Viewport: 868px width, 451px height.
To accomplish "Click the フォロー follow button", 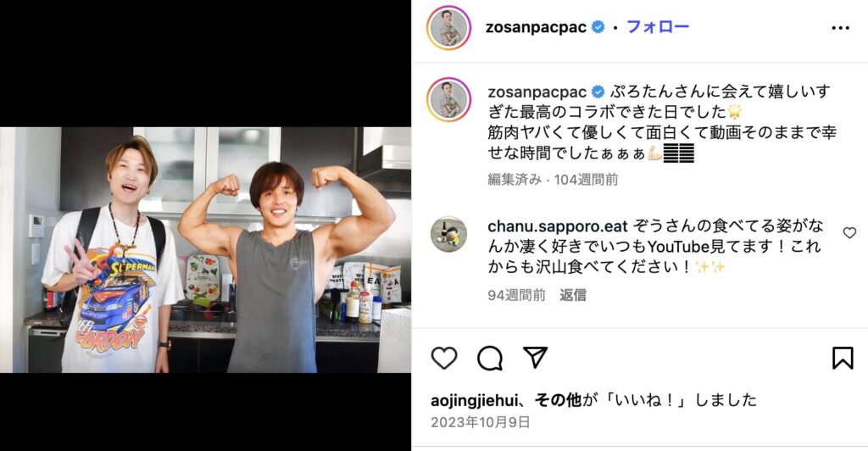I will point(658,26).
